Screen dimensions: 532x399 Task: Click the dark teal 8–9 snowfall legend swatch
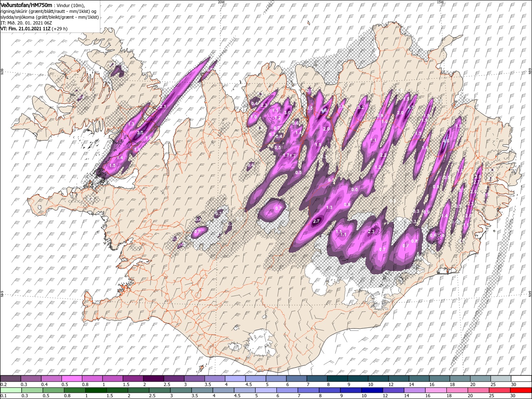[x=337, y=378]
